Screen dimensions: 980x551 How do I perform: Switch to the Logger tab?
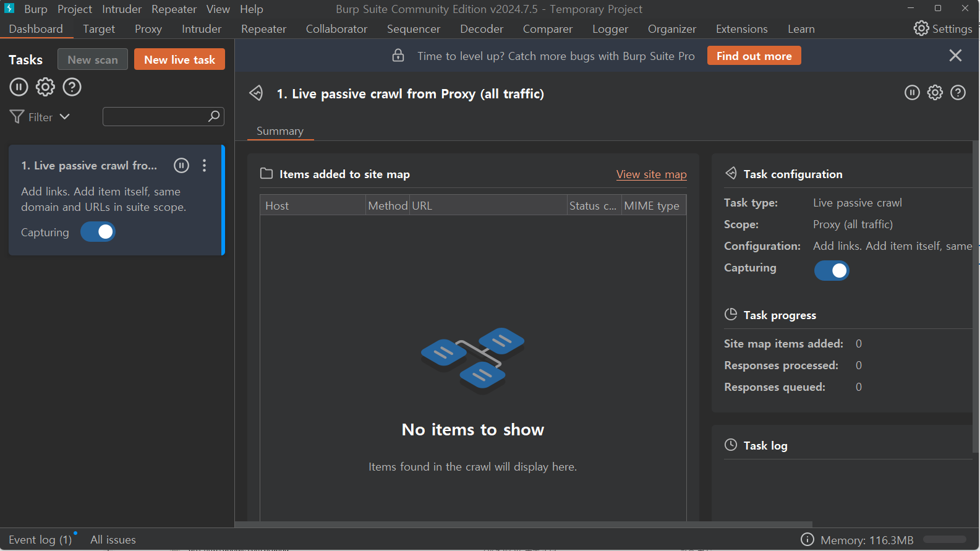tap(610, 29)
